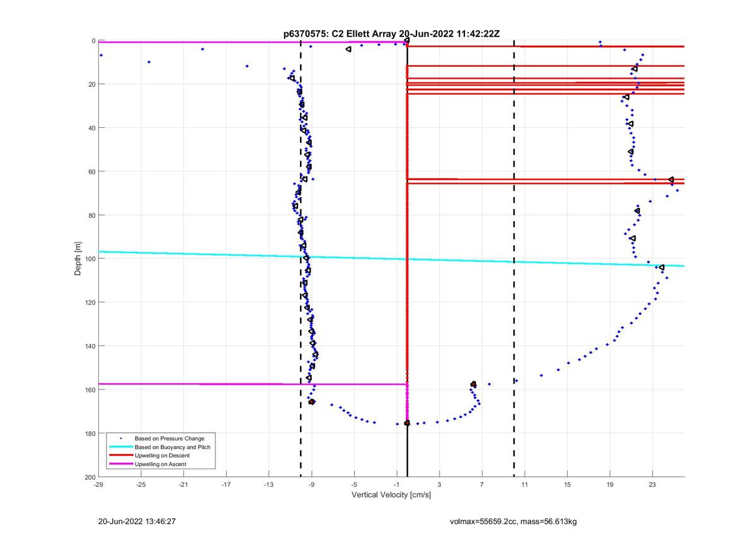The height and width of the screenshot is (536, 756).
Task: Click depth axis tick label 160
Action: [90, 389]
